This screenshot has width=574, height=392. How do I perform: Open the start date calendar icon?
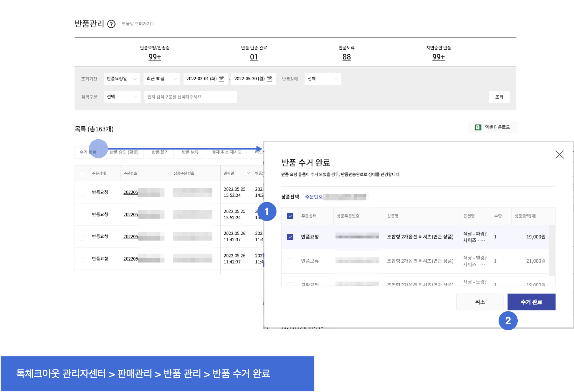click(x=222, y=79)
